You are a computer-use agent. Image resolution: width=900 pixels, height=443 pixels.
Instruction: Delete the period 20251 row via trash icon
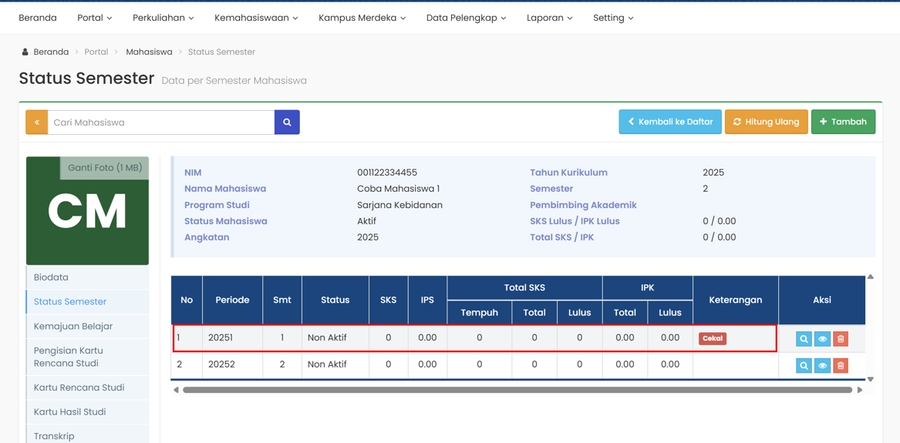(840, 339)
